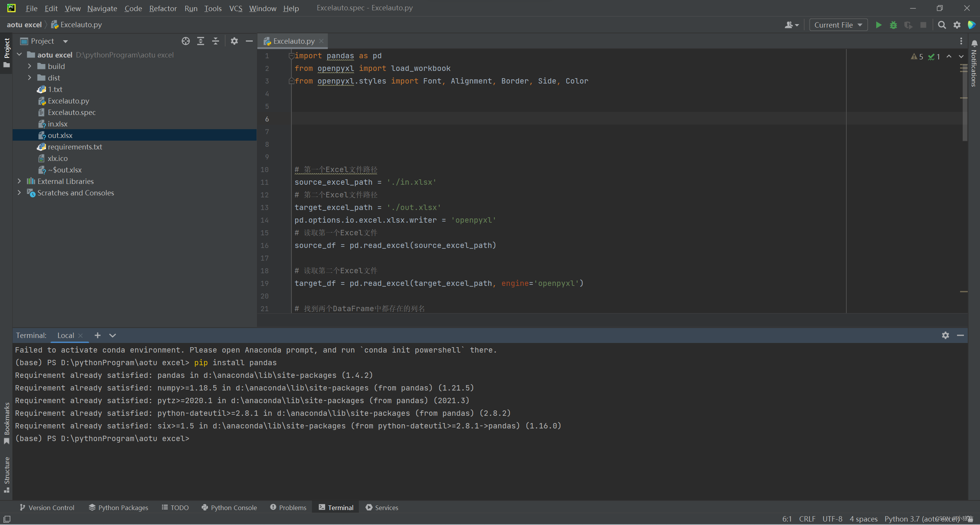Toggle the Bookmarks tool window
This screenshot has width=980, height=525.
coord(7,422)
